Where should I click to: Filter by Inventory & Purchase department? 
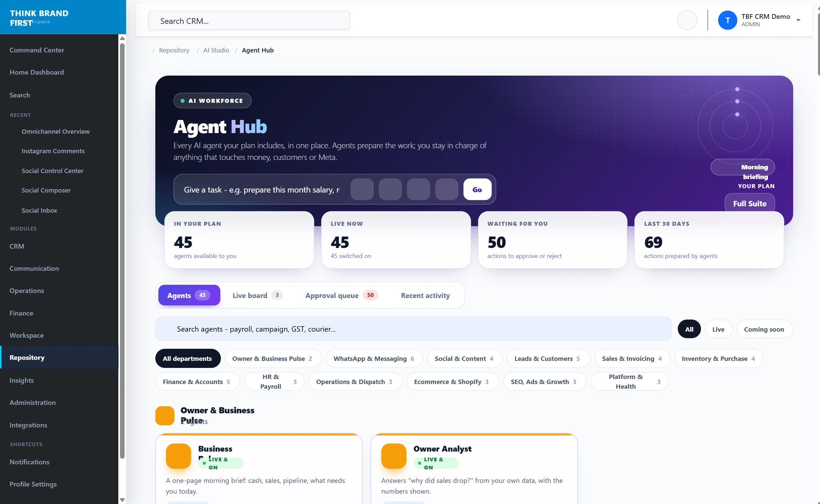tap(718, 359)
